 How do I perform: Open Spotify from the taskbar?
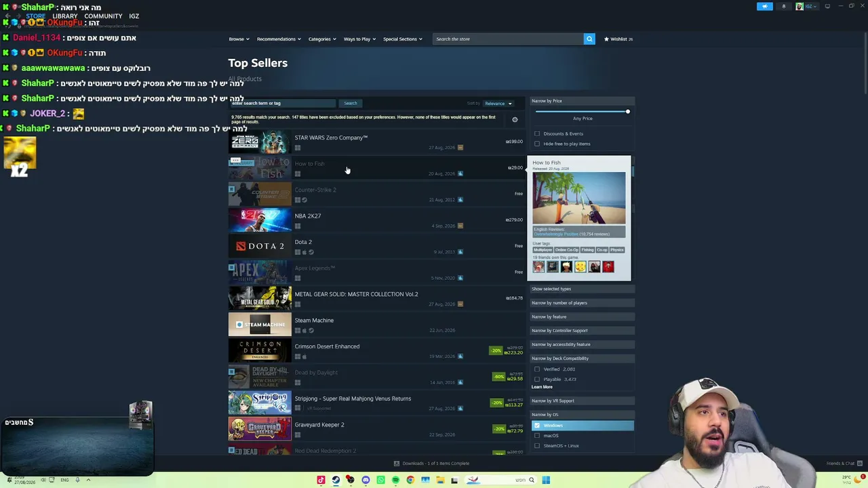[395, 480]
